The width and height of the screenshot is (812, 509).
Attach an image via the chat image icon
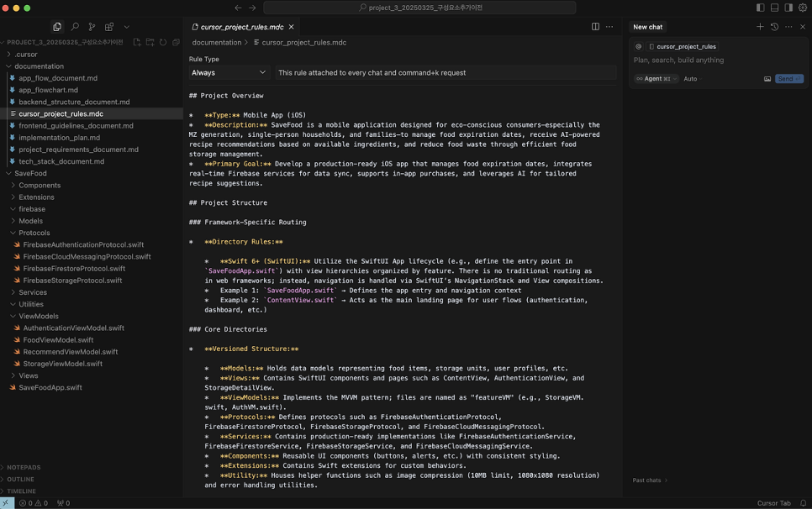[767, 79]
